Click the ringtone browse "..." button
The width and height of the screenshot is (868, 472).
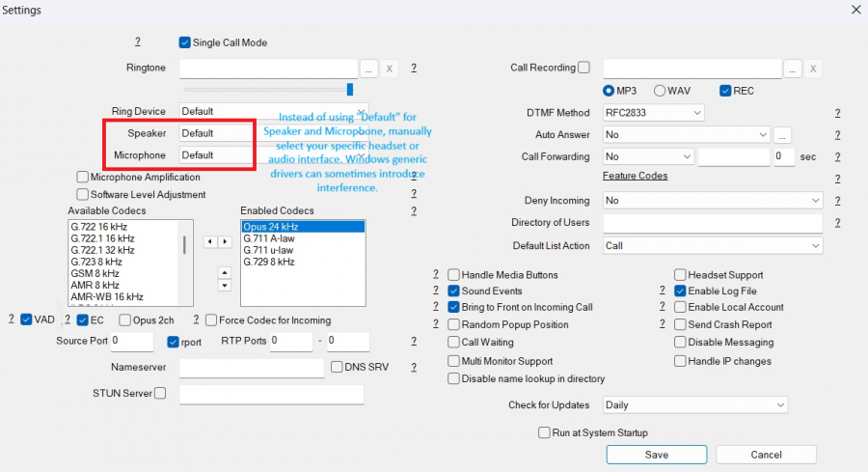[368, 69]
